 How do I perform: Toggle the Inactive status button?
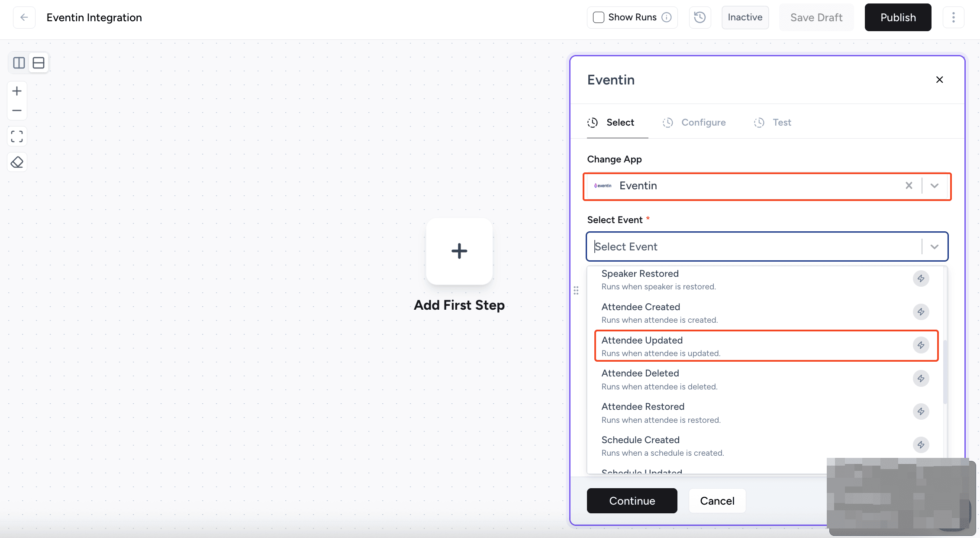click(745, 17)
